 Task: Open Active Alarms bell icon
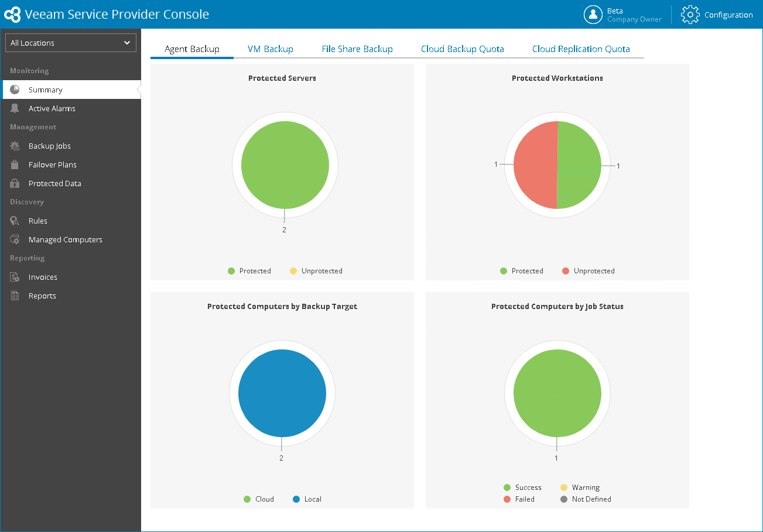click(15, 108)
